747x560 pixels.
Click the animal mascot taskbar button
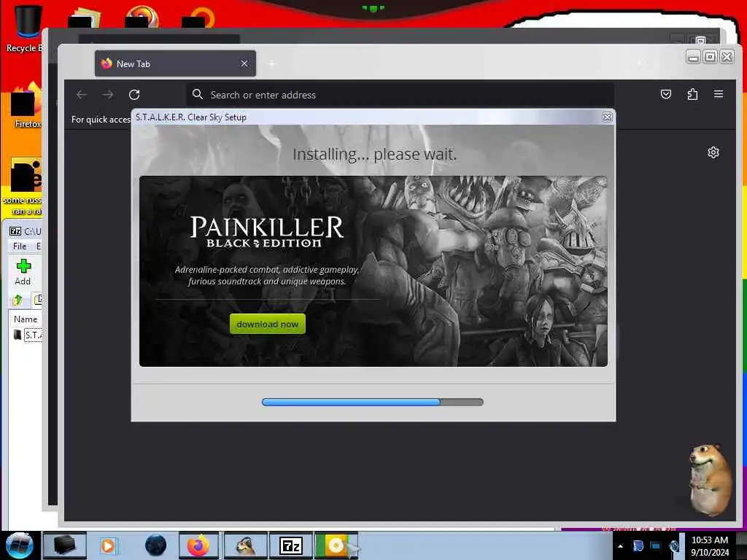(245, 545)
